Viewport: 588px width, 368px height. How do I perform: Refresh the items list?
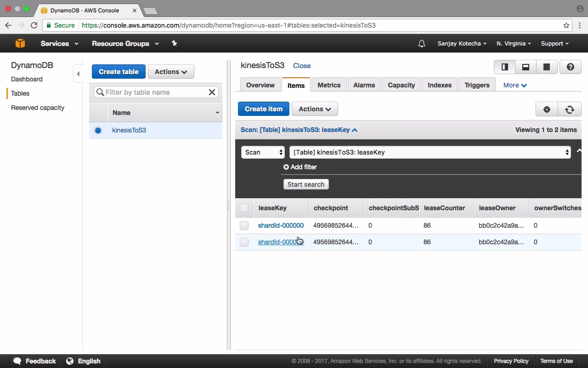[570, 109]
